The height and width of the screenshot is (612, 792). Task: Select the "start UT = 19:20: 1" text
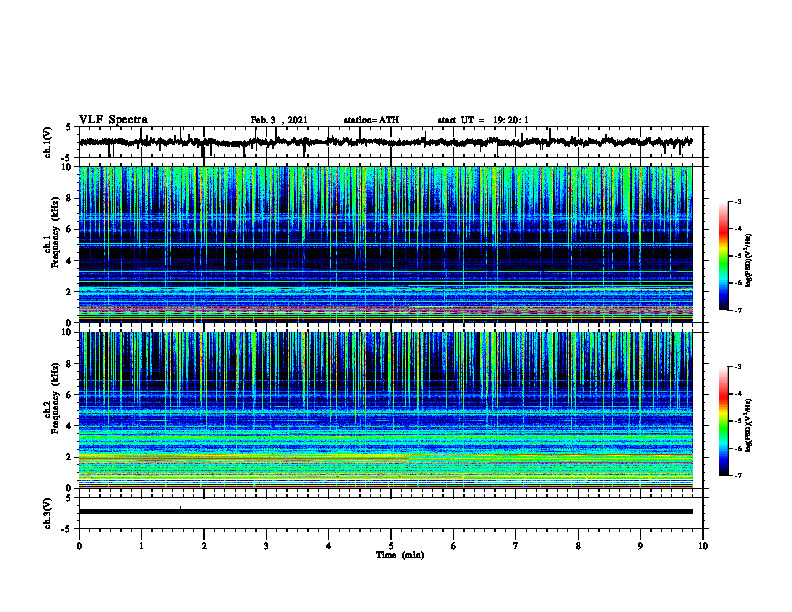[483, 120]
